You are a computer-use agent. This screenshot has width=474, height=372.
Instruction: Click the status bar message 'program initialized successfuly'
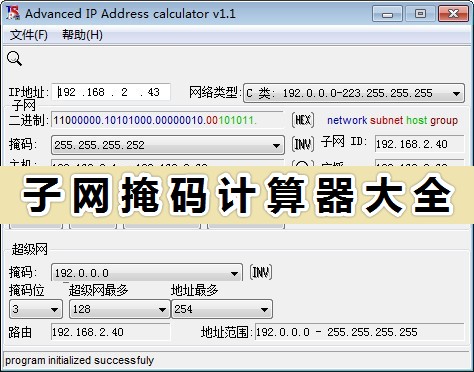click(x=79, y=360)
